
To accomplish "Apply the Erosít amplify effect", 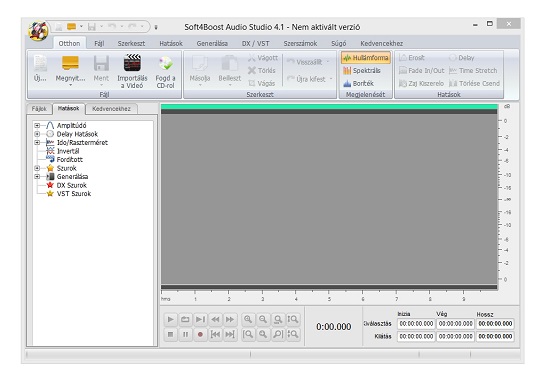I will coord(412,58).
